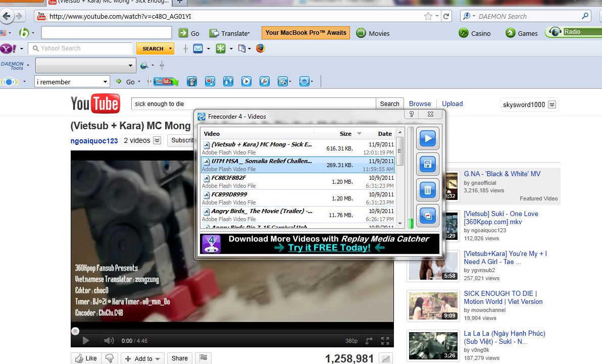Viewport: 602px width, 364px height.
Task: Click the record audio icon in Freecorder toolbar
Action: [x=210, y=81]
